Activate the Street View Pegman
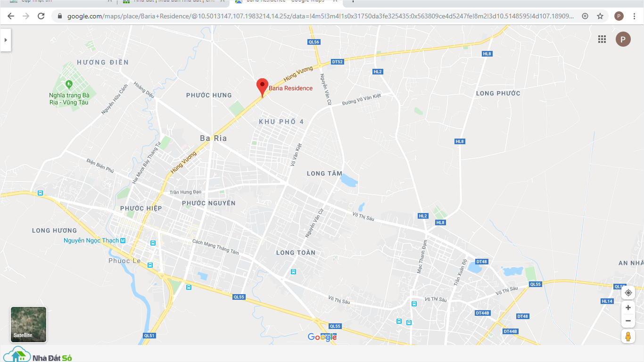 [628, 337]
